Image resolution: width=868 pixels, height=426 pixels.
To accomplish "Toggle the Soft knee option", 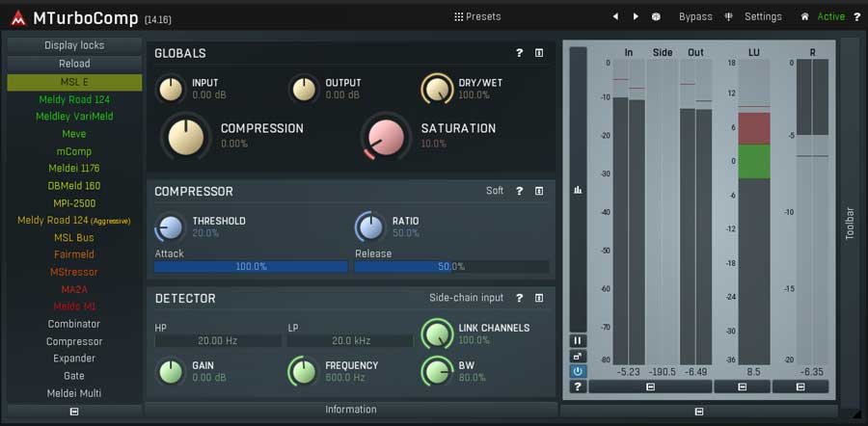I will pyautogui.click(x=495, y=191).
